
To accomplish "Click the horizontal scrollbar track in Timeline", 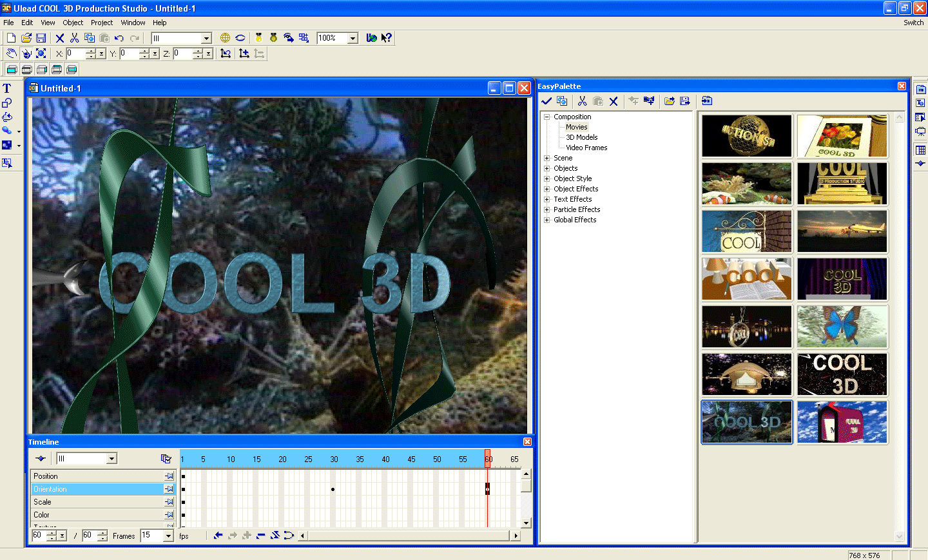I will (409, 536).
